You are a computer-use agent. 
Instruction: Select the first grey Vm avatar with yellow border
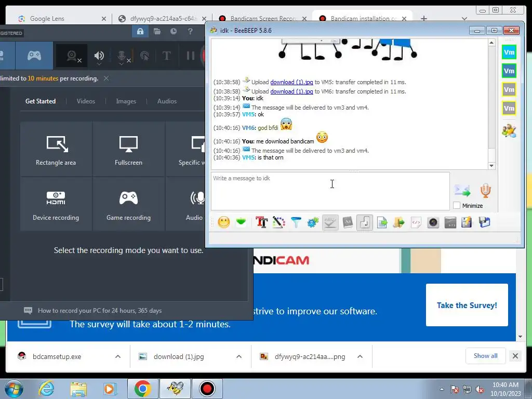(x=509, y=89)
